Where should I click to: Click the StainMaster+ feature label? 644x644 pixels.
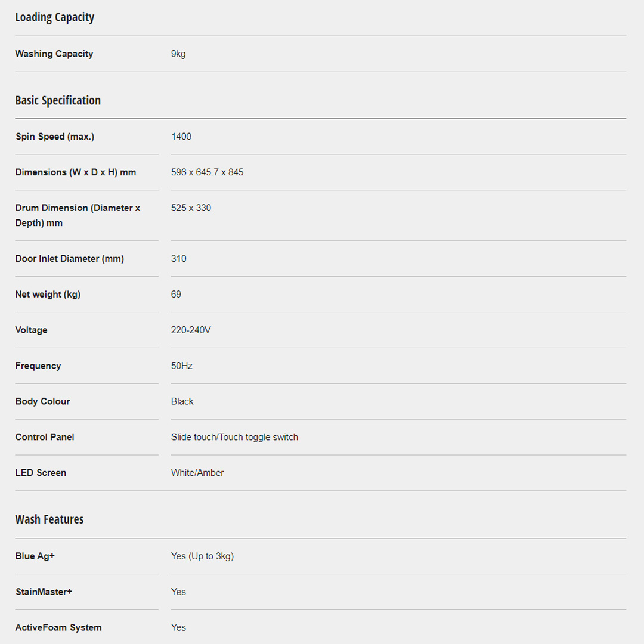coord(44,592)
